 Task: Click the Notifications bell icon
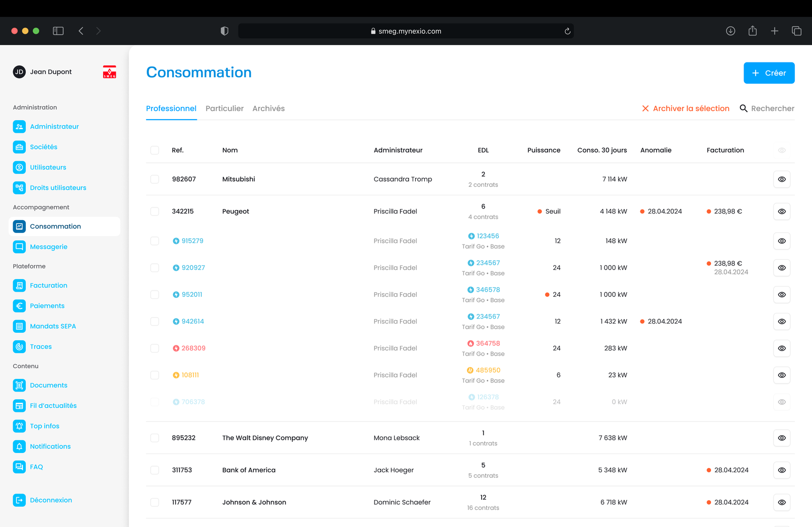coord(19,446)
